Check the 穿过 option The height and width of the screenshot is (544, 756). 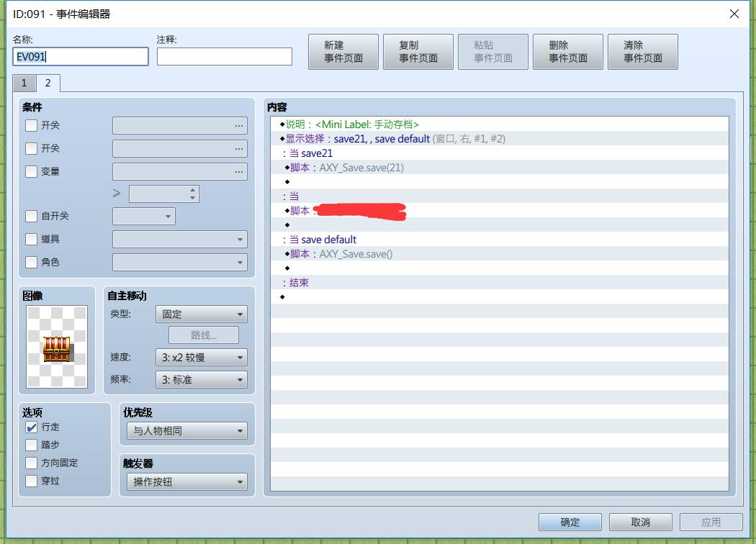32,481
